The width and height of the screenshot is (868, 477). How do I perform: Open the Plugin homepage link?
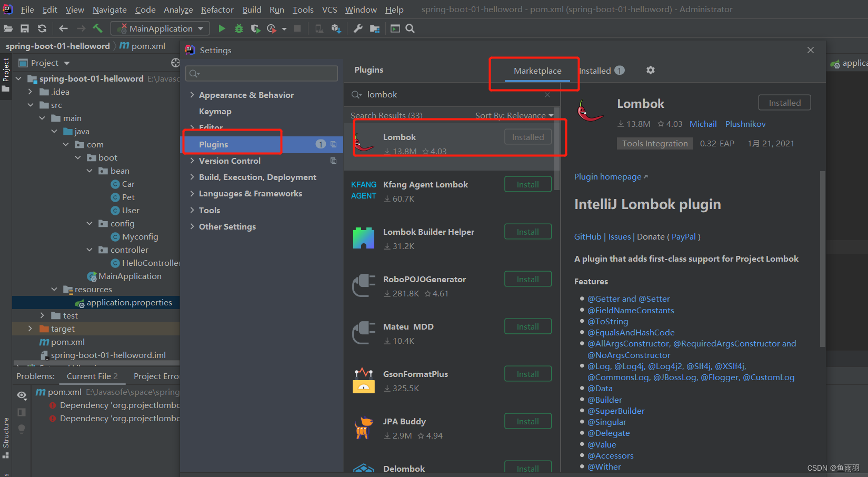(x=611, y=177)
